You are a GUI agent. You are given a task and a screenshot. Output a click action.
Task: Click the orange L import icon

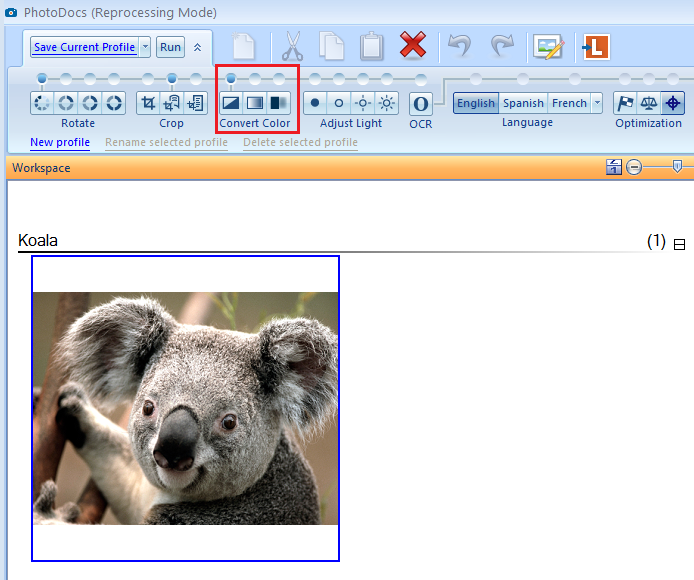point(596,46)
